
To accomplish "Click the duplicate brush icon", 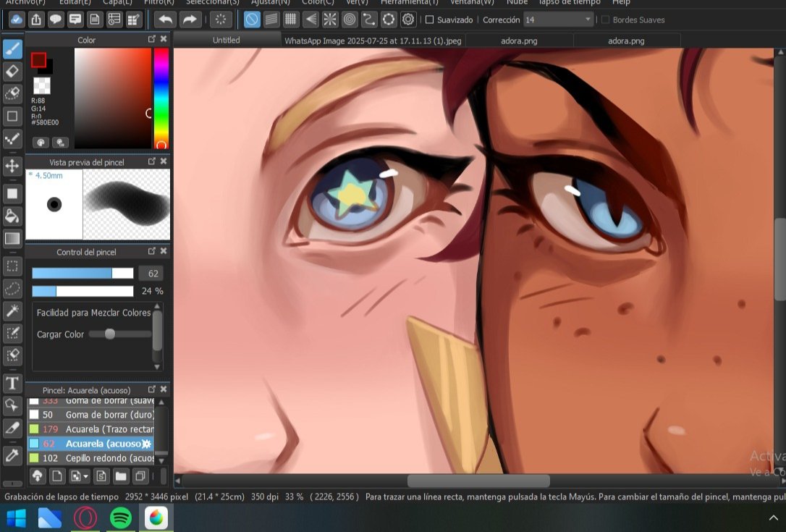I will 140,476.
